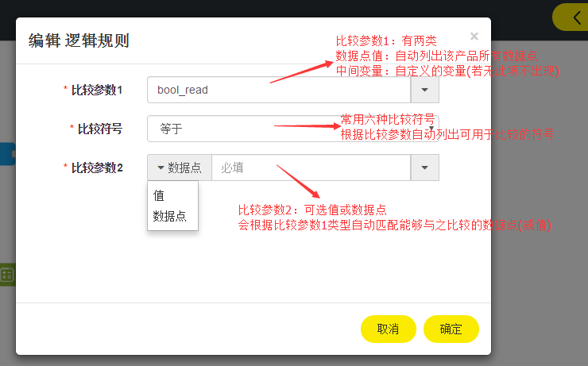Screen dimensions: 588x366
Task: Expand the 比较参数2 dropdown arrow
Action: (x=424, y=168)
